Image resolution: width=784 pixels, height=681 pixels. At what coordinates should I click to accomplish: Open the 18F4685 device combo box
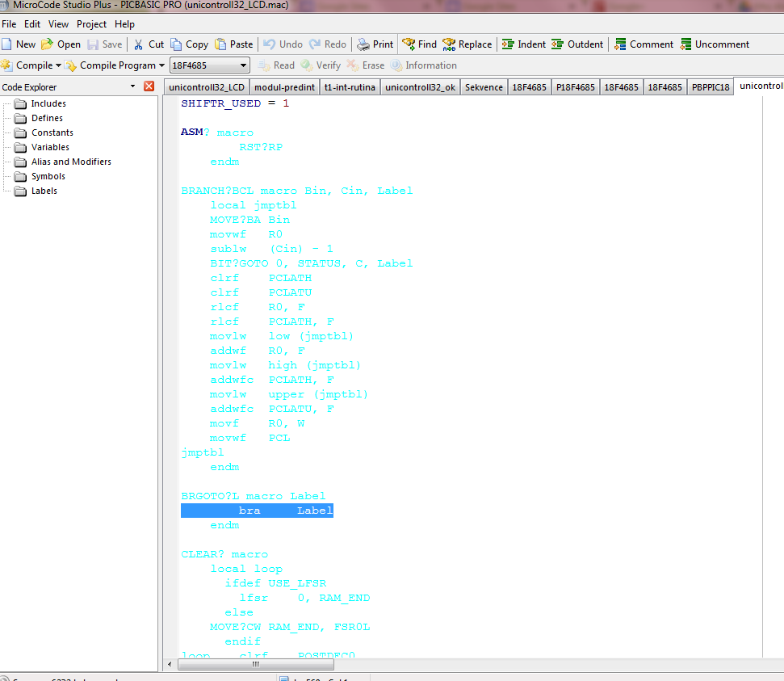[243, 65]
